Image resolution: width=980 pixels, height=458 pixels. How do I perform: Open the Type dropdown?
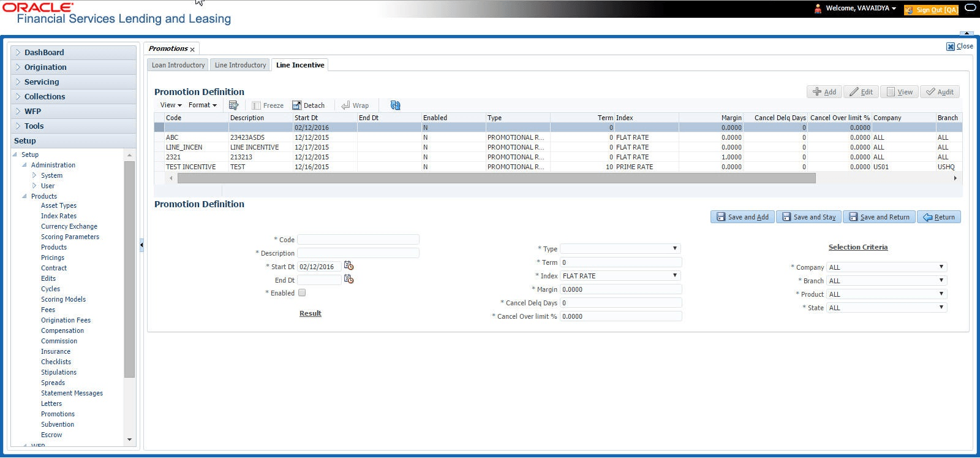point(620,248)
